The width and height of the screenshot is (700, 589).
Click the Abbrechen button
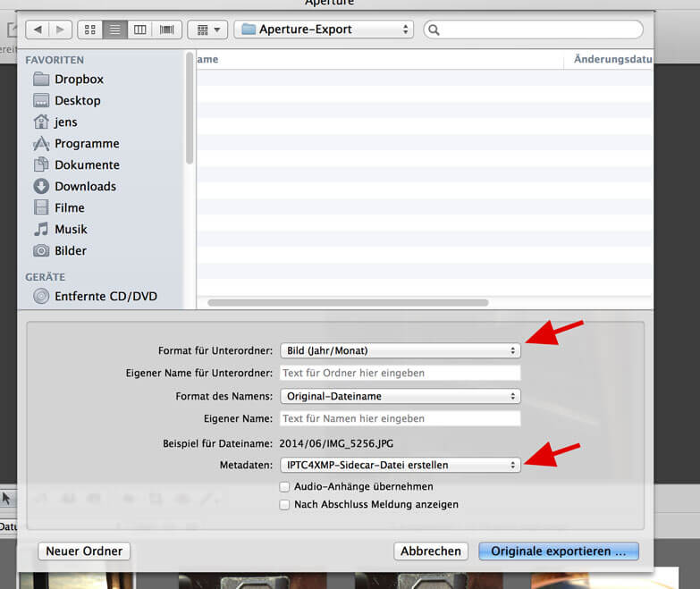431,551
